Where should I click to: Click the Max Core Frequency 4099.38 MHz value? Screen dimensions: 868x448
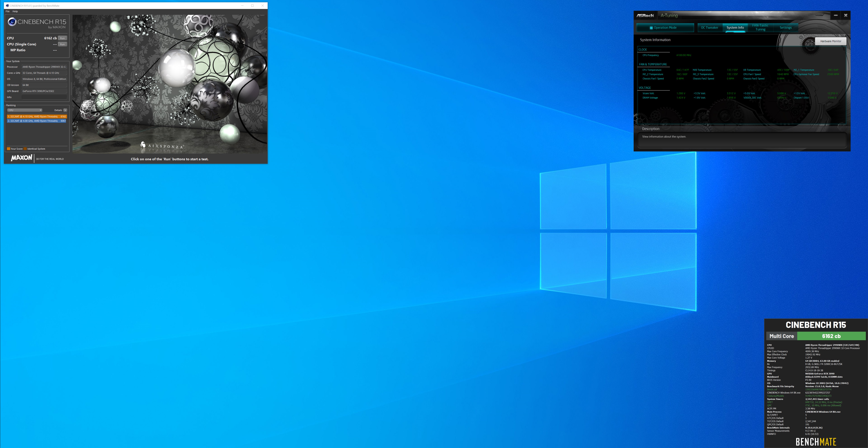pyautogui.click(x=812, y=351)
